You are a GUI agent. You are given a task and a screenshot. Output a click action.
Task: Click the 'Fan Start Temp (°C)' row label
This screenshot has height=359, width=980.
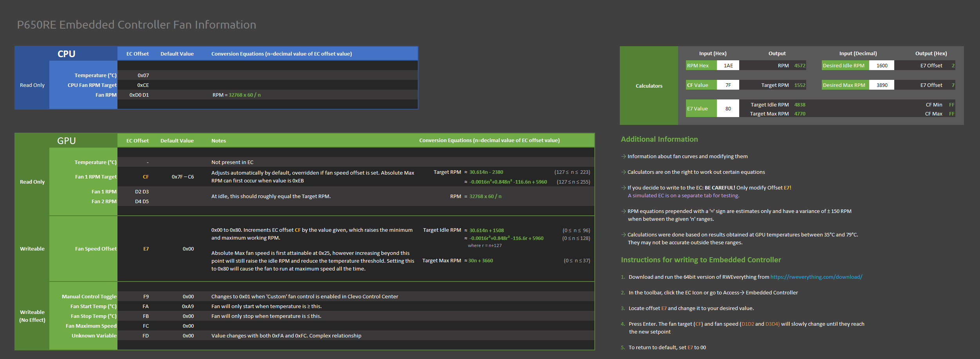(94, 306)
